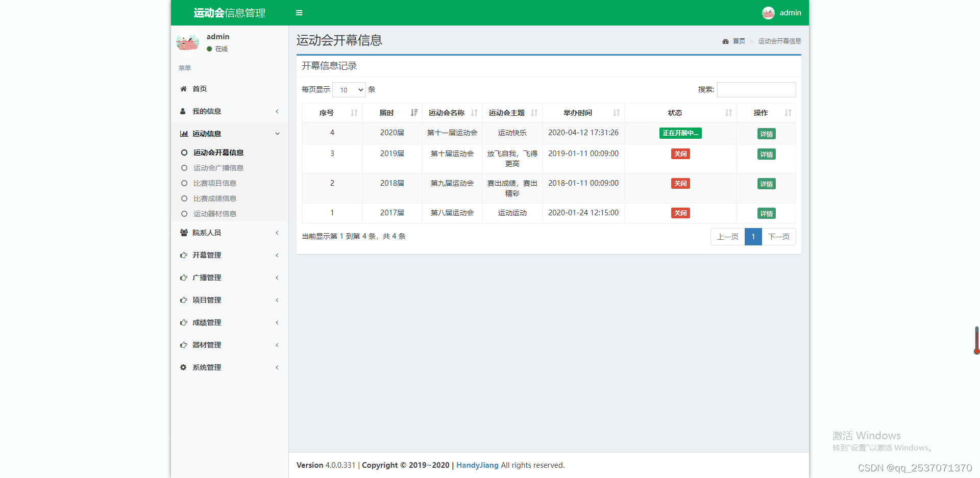Viewport: 980px width, 478px height.
Task: Click the home icon in sidebar
Action: point(183,89)
